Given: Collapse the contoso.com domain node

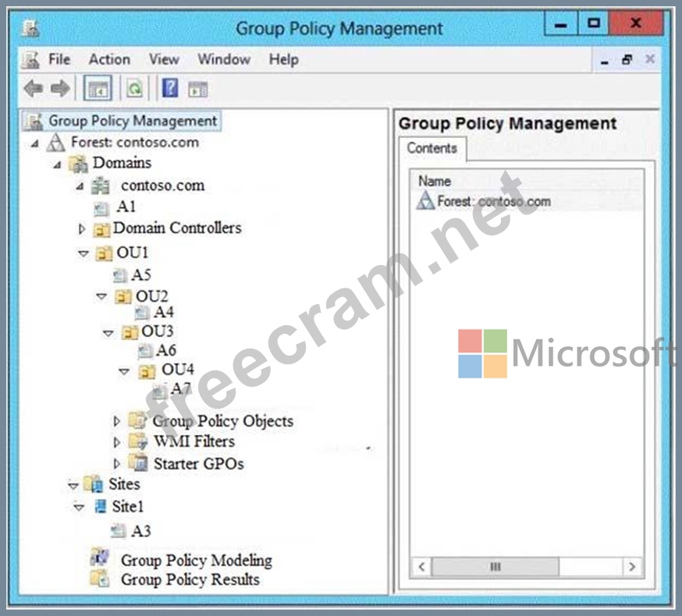Looking at the screenshot, I should coord(80,187).
